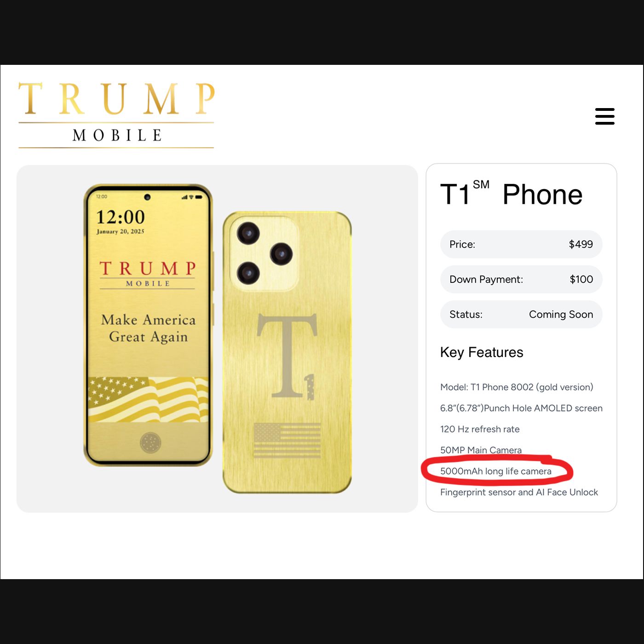Viewport: 644px width, 644px height.
Task: Click the 120 Hz refresh rate line
Action: tap(480, 429)
